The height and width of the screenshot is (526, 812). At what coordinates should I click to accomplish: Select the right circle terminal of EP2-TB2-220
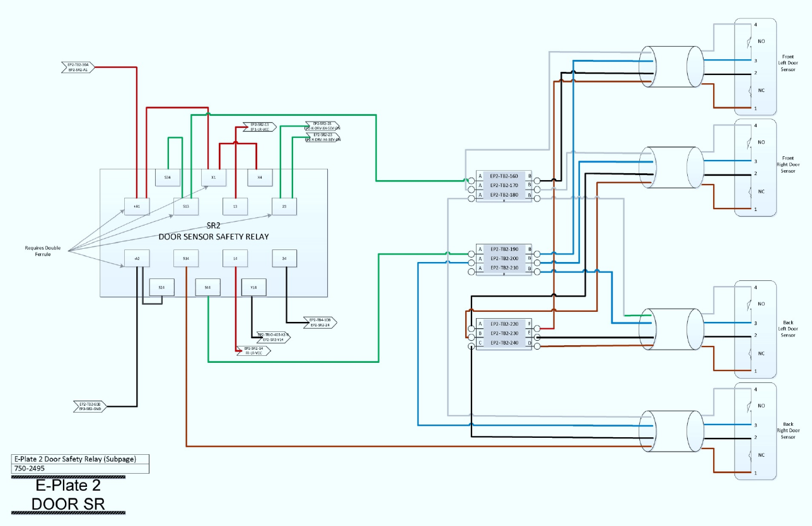coord(537,328)
